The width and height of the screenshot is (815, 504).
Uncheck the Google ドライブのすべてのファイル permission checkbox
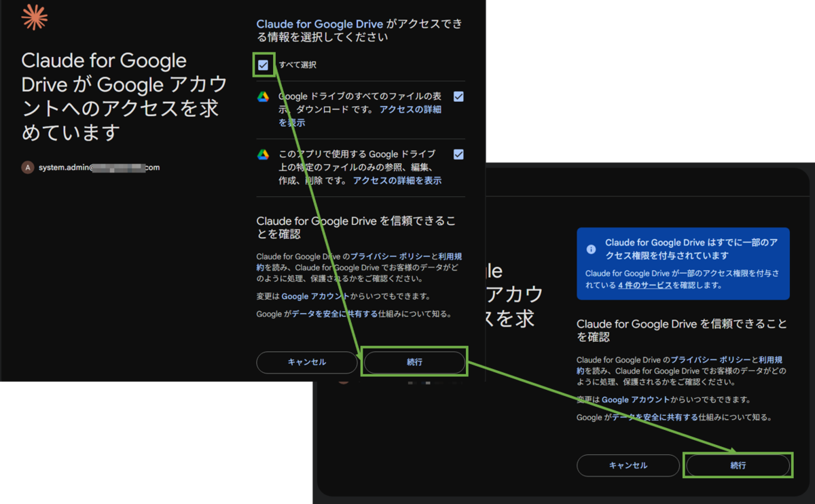coord(458,97)
